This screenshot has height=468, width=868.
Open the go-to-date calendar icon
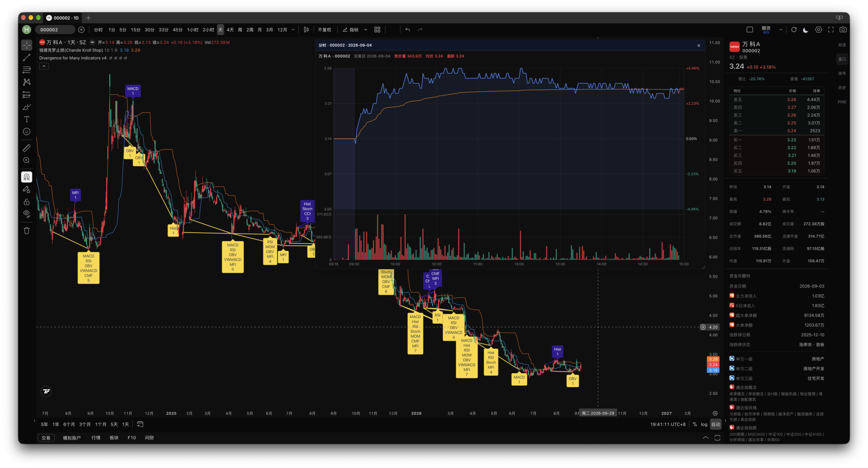[140, 424]
